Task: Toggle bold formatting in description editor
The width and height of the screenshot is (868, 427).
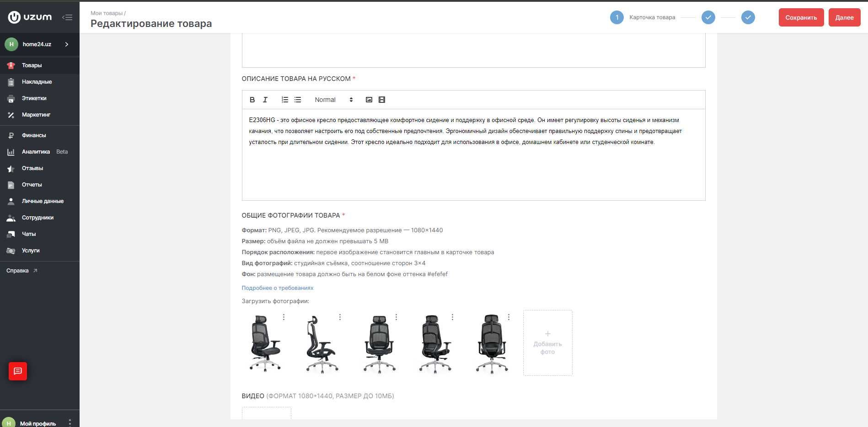Action: [252, 100]
